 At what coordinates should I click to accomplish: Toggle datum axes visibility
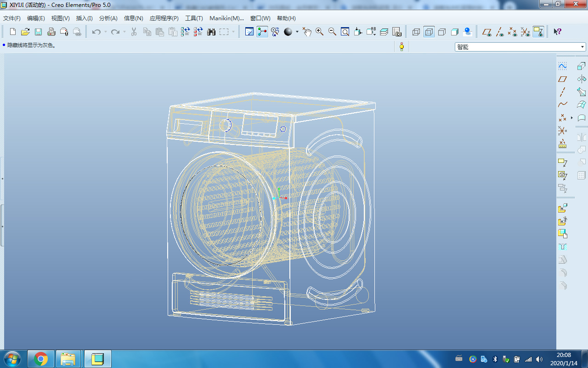coord(500,32)
